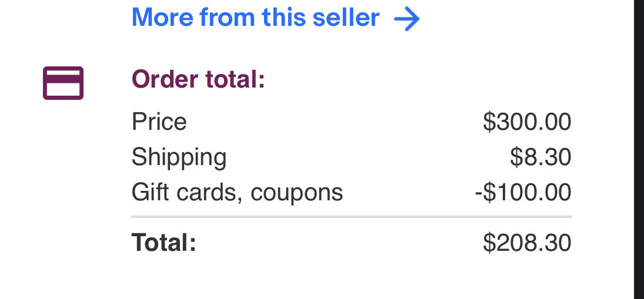
Task: Select the Order total heading
Action: click(x=198, y=79)
